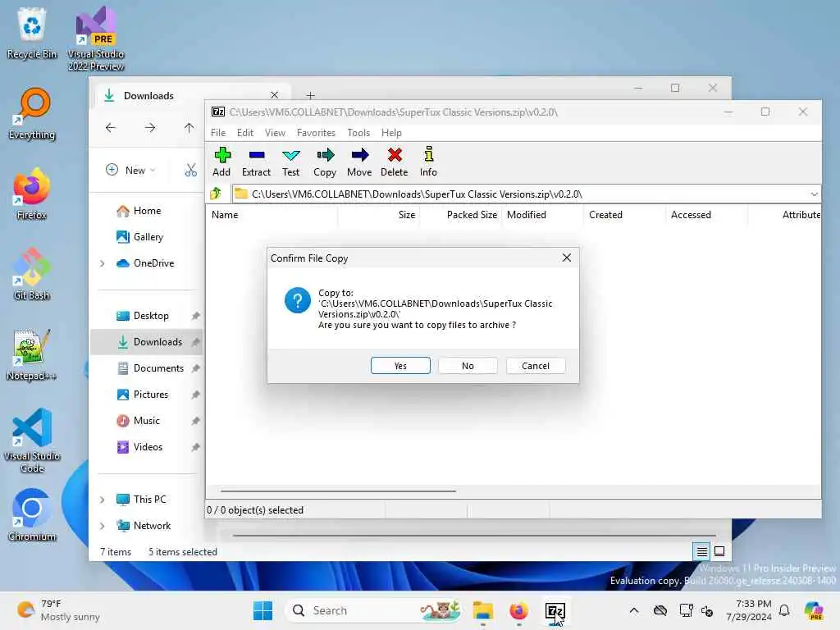Click the Cut scissors icon in Explorer

[190, 170]
